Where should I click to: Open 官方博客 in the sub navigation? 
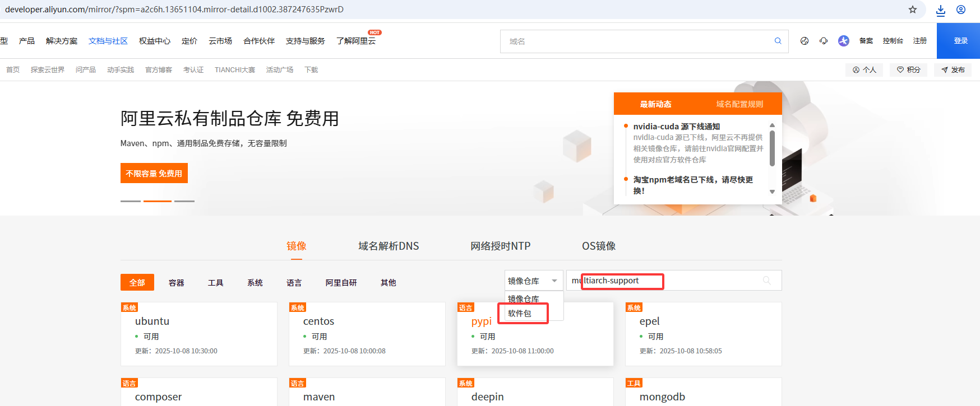coord(159,70)
